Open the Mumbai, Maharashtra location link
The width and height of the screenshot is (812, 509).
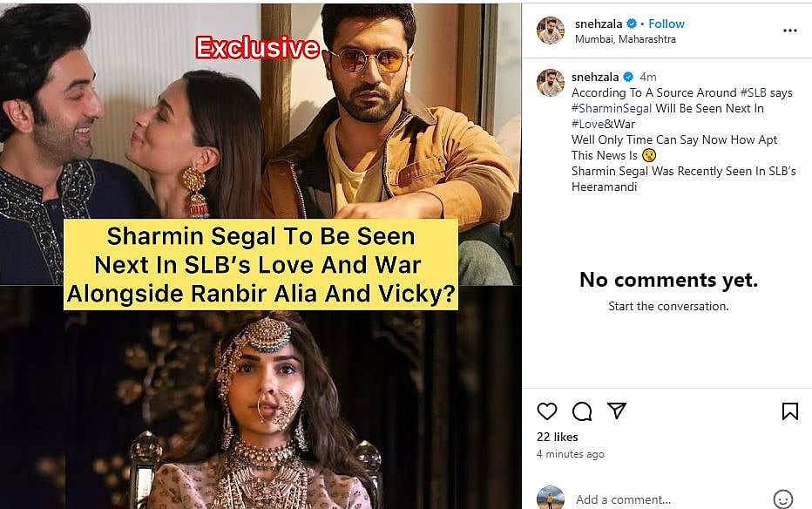(625, 39)
